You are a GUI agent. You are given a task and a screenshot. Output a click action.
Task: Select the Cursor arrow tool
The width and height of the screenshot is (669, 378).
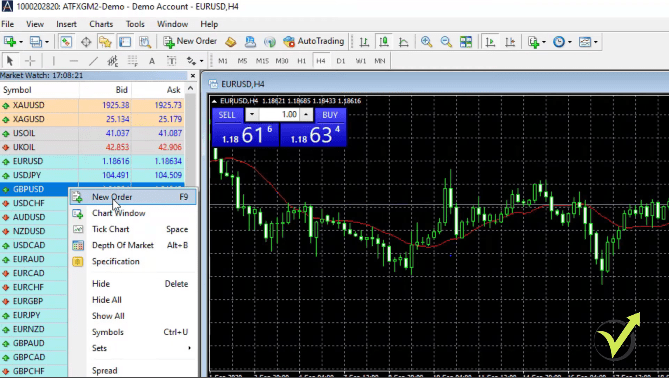[x=10, y=61]
